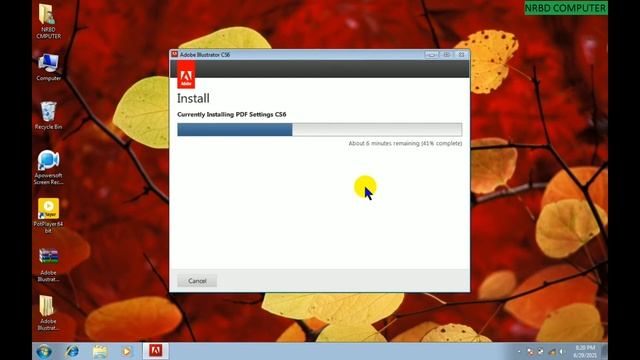Minimize the Adobe Illustrator CS6 installer window
Image resolution: width=640 pixels, height=360 pixels.
tap(431, 54)
